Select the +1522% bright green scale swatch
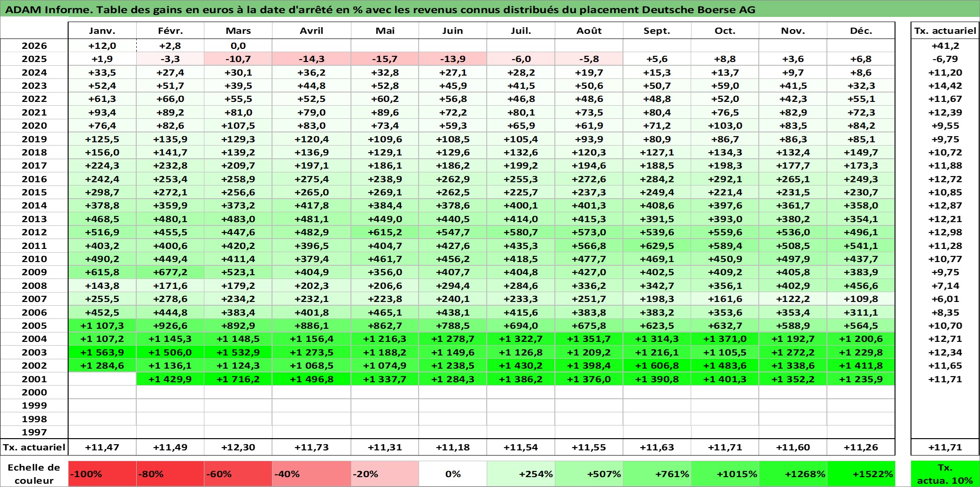980x487 pixels. (x=861, y=474)
